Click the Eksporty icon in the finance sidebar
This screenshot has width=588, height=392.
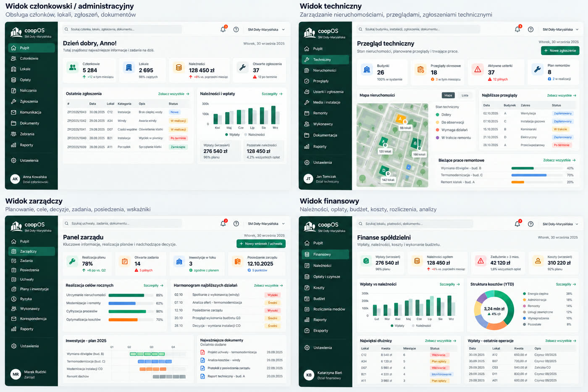[307, 331]
